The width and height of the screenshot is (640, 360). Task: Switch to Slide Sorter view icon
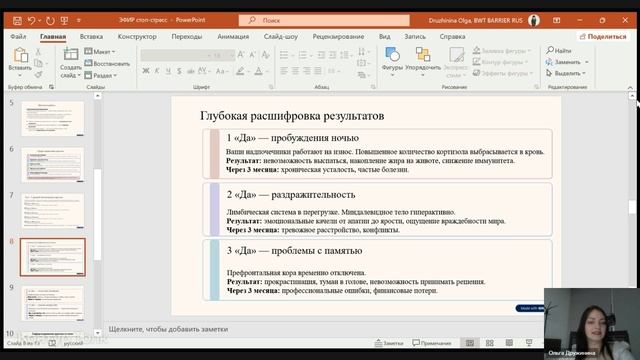[x=489, y=343]
